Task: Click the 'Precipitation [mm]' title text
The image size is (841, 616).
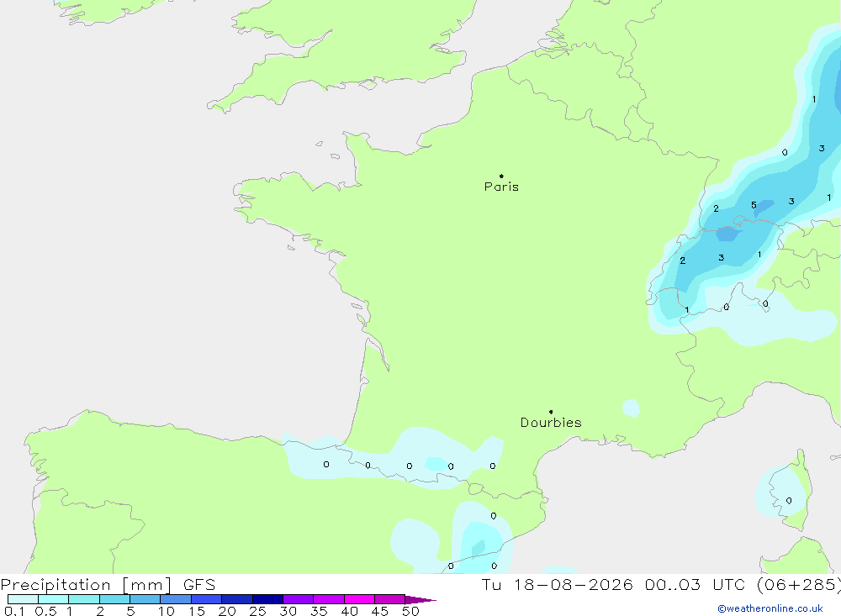Action: click(x=86, y=585)
